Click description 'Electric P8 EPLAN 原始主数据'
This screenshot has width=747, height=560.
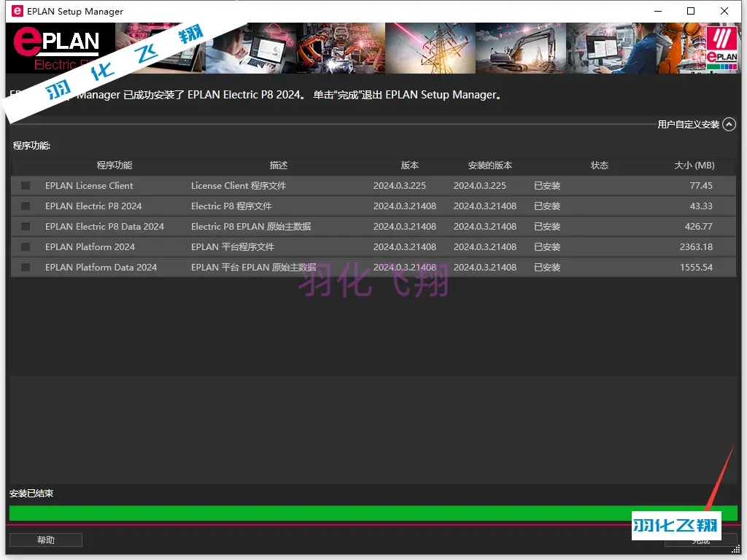[251, 227]
